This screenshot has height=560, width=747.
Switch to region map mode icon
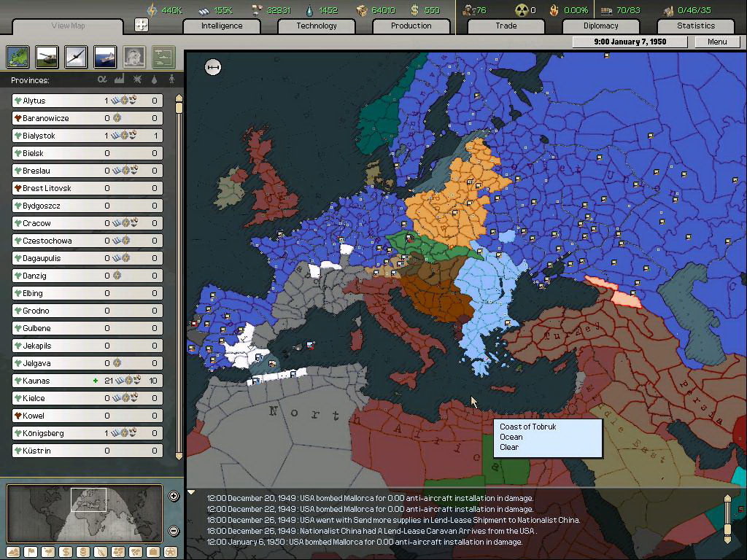click(117, 552)
